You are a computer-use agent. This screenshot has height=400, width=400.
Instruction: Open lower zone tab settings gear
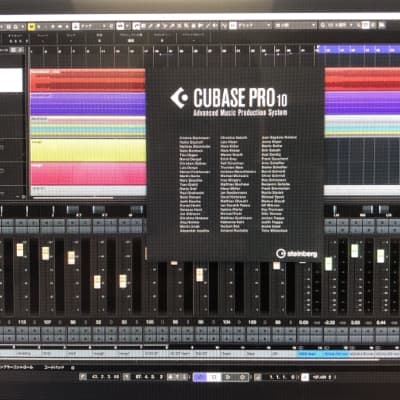[73, 368]
